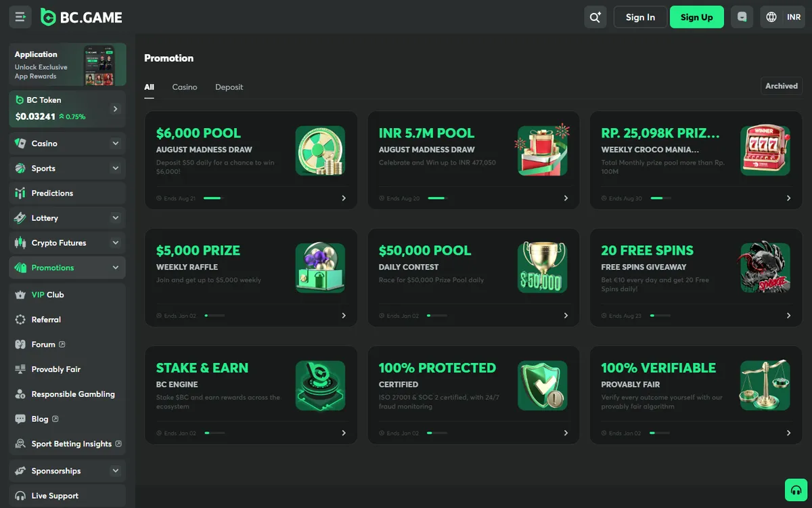Image resolution: width=812 pixels, height=508 pixels.
Task: Open the headset support button
Action: tap(796, 490)
